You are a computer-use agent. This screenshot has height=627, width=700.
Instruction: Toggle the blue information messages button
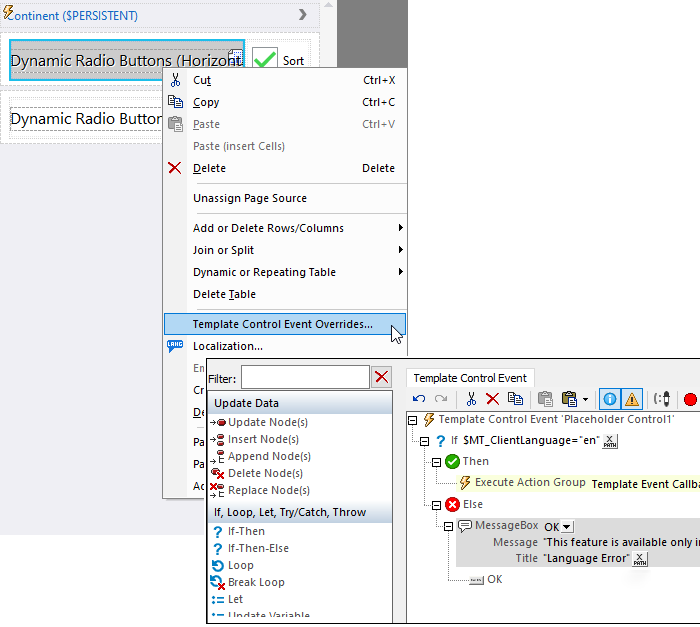[x=609, y=399]
